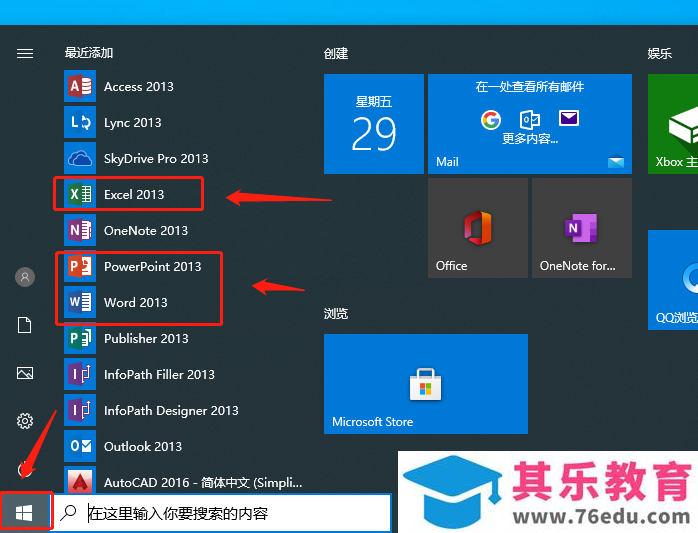Open the Mail tile

pyautogui.click(x=530, y=124)
